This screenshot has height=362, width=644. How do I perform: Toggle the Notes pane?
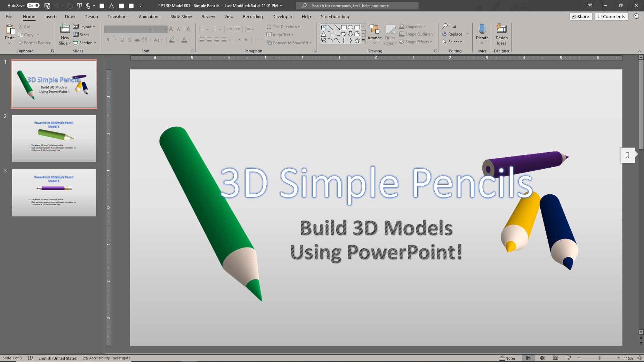click(x=507, y=358)
